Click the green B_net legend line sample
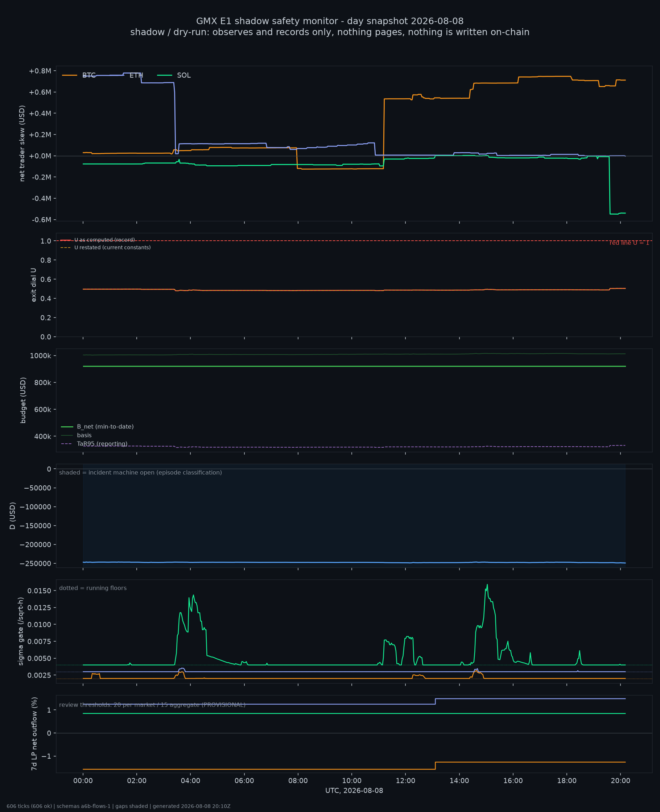Viewport: 660px width, 812px height. click(x=67, y=427)
